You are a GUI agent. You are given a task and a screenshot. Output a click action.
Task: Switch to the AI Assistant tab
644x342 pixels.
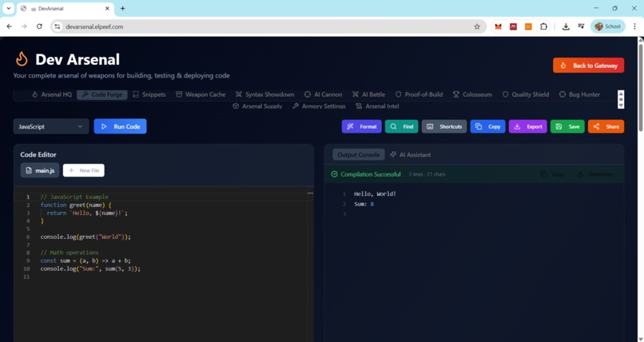click(411, 155)
